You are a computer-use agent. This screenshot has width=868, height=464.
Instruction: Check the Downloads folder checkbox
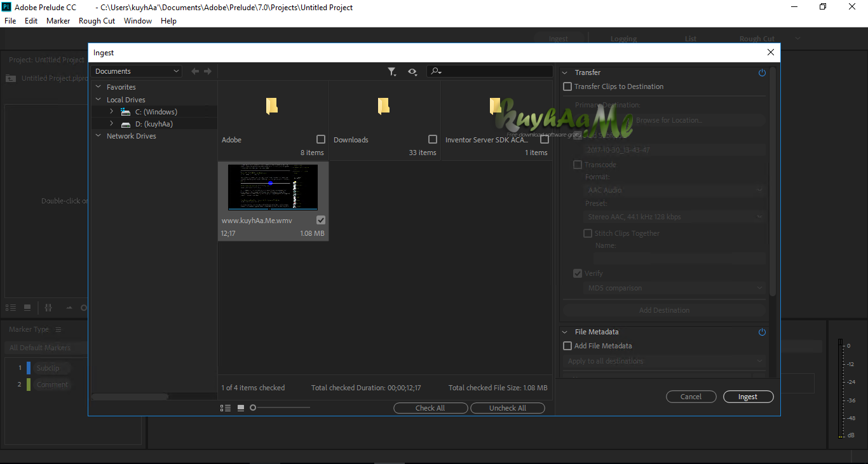[x=433, y=139]
